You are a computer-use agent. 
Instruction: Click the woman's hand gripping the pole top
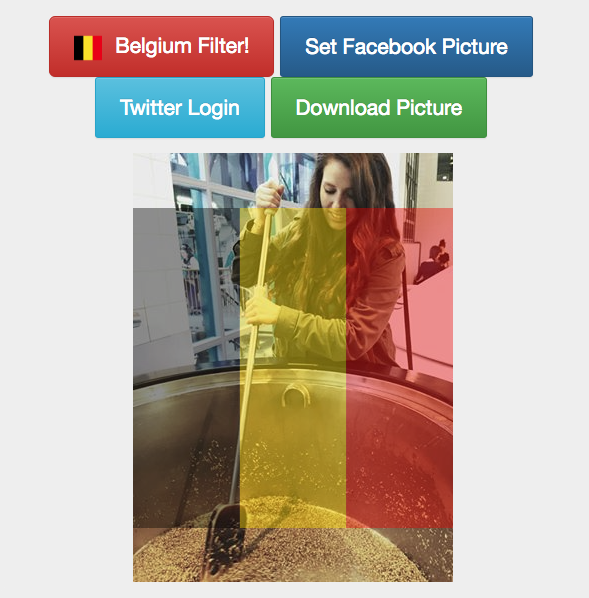pos(270,196)
